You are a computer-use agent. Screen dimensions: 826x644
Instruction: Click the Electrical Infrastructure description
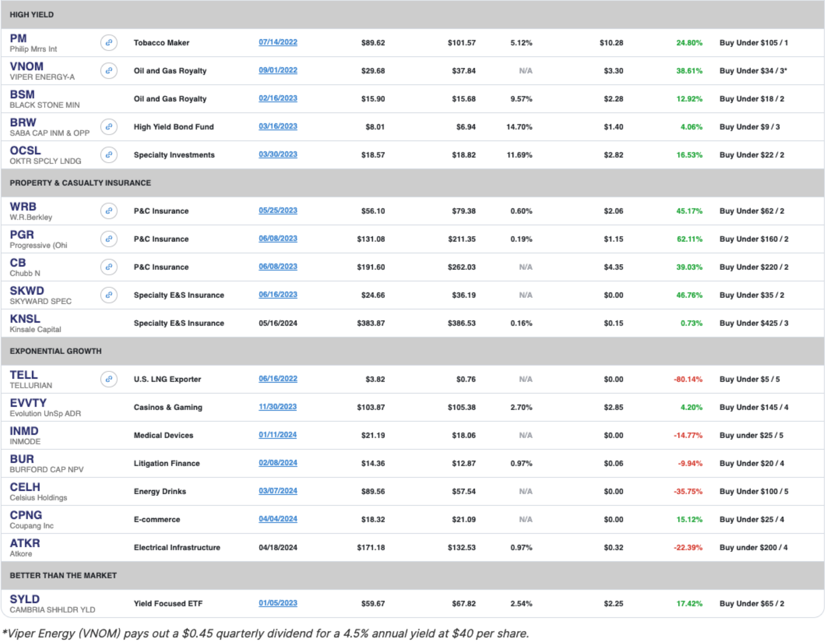(x=177, y=548)
